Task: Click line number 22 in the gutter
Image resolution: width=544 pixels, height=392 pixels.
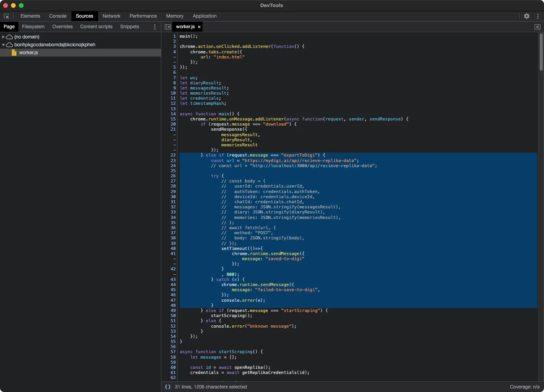Action: point(173,155)
